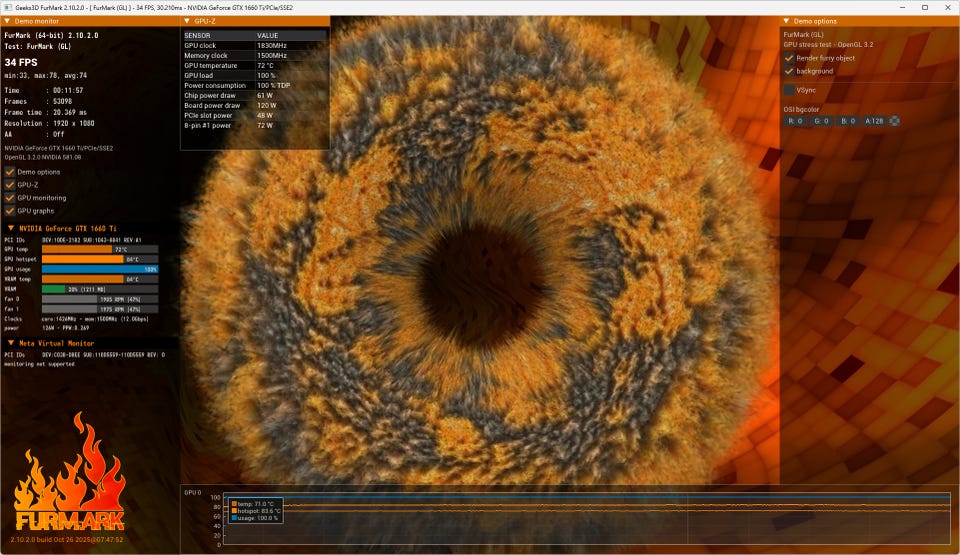Collapse the Demo monitor panel
Screen dimensions: 960x555
click(7, 21)
